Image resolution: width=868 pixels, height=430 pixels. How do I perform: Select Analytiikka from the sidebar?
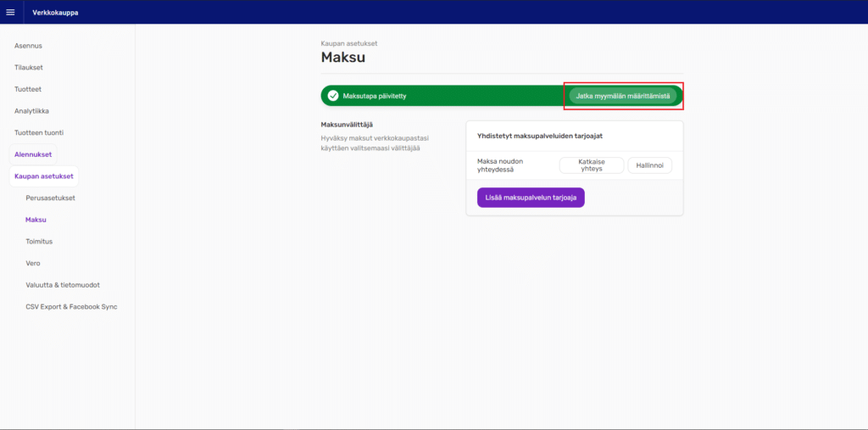click(31, 111)
